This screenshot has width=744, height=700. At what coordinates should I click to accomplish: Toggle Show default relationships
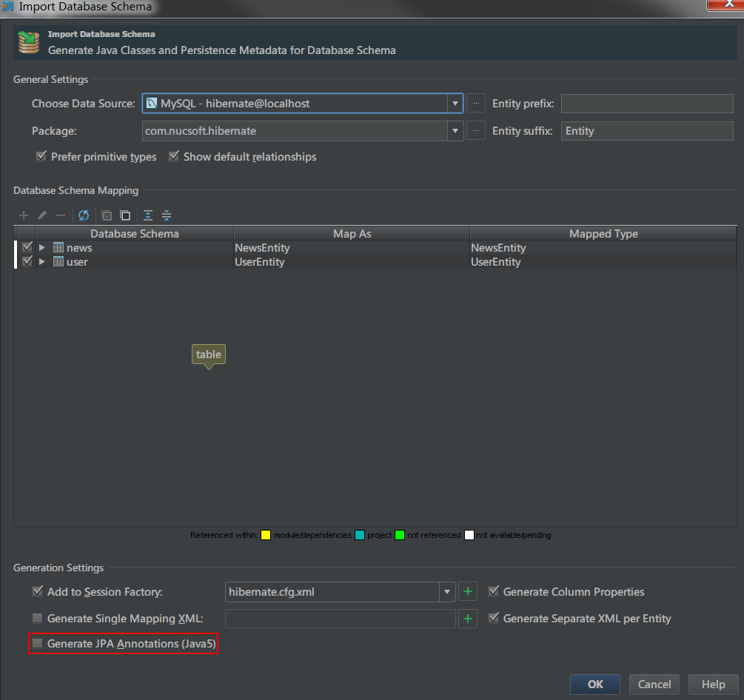coord(174,156)
